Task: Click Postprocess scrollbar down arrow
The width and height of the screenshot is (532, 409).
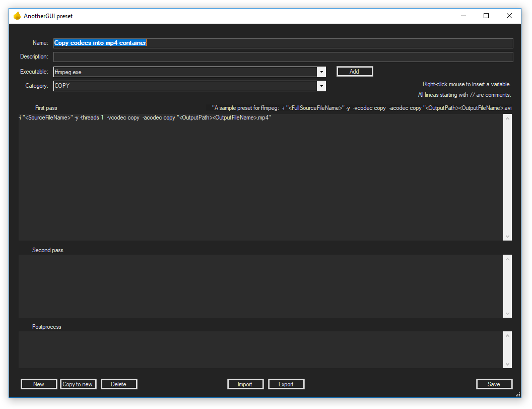Action: (508, 364)
